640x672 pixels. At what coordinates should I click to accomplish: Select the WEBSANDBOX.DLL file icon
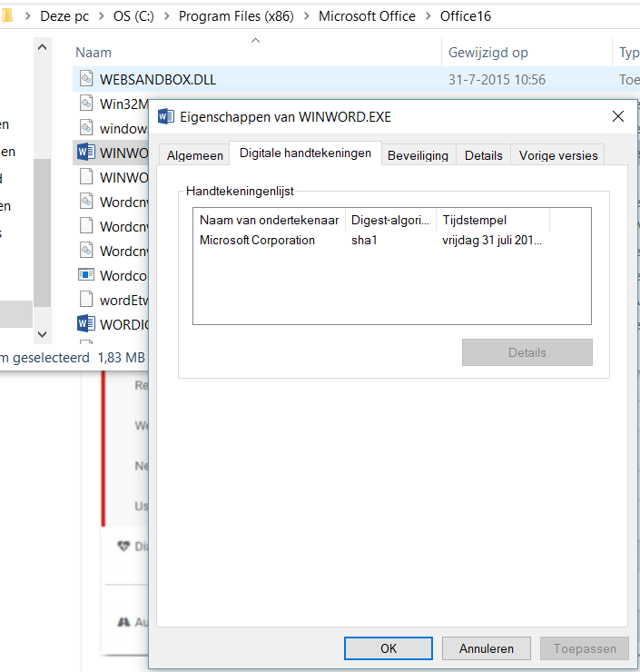tap(86, 79)
